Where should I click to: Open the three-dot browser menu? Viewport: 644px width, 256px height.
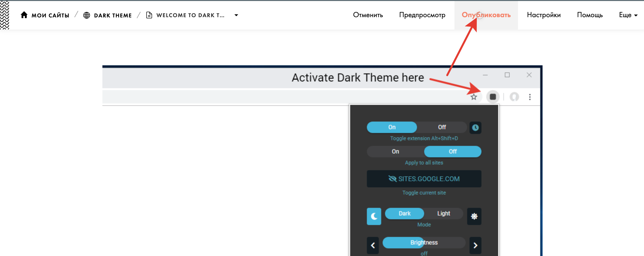point(529,97)
